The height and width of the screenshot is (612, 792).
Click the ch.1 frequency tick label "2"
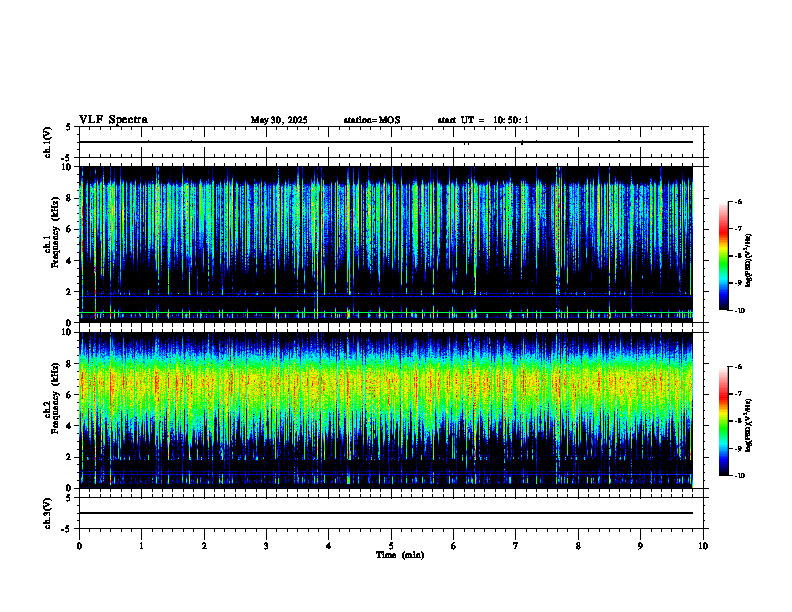click(70, 292)
